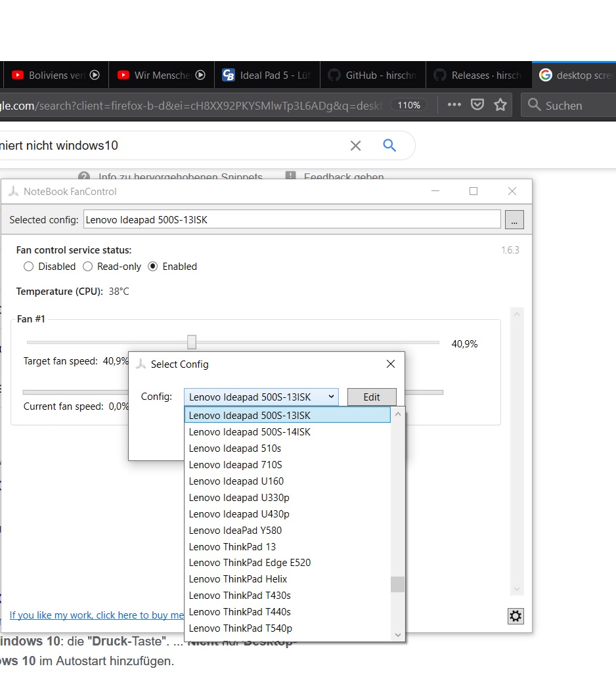Click the config list scrollbar up arrow

(x=397, y=414)
